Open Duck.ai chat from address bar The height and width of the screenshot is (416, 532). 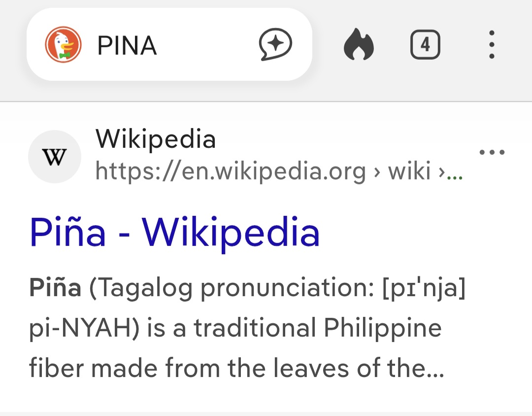pyautogui.click(x=276, y=45)
